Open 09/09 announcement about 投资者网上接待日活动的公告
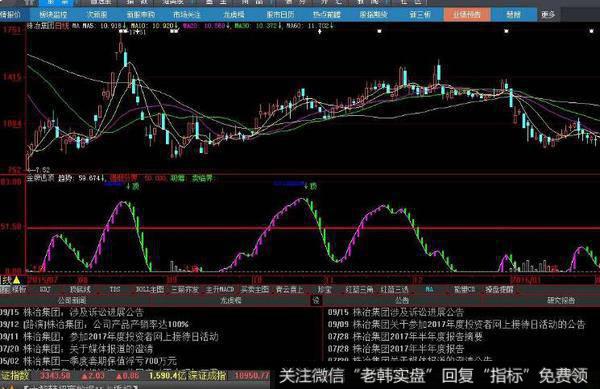Screen dimensions: 600x389 tap(457, 325)
